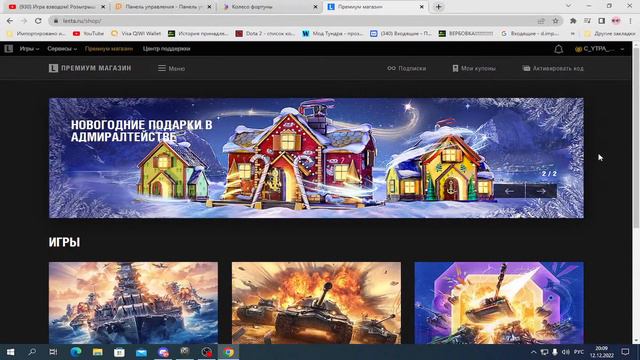Open the tanks game card with explosion
This screenshot has height=360, width=640.
coord(316,303)
